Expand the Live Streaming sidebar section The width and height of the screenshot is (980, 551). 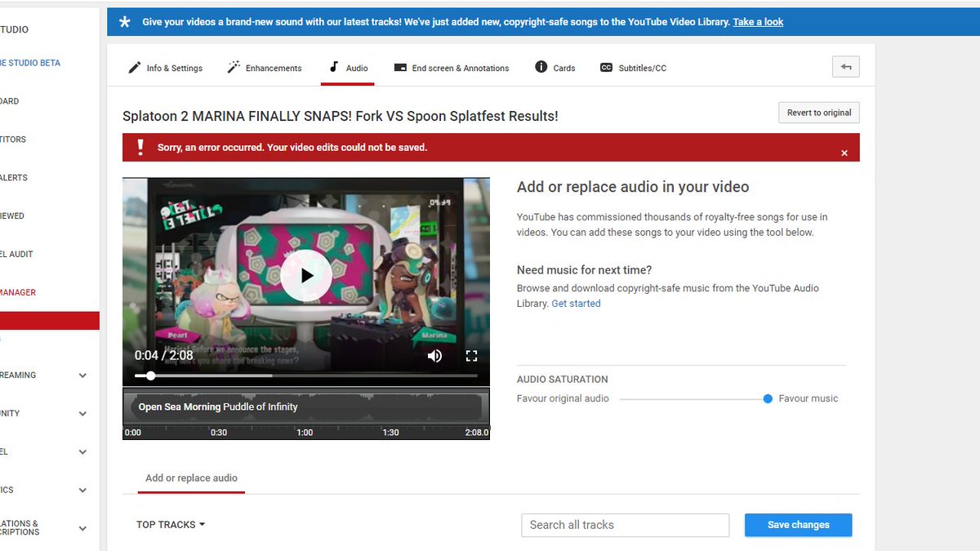coord(82,375)
